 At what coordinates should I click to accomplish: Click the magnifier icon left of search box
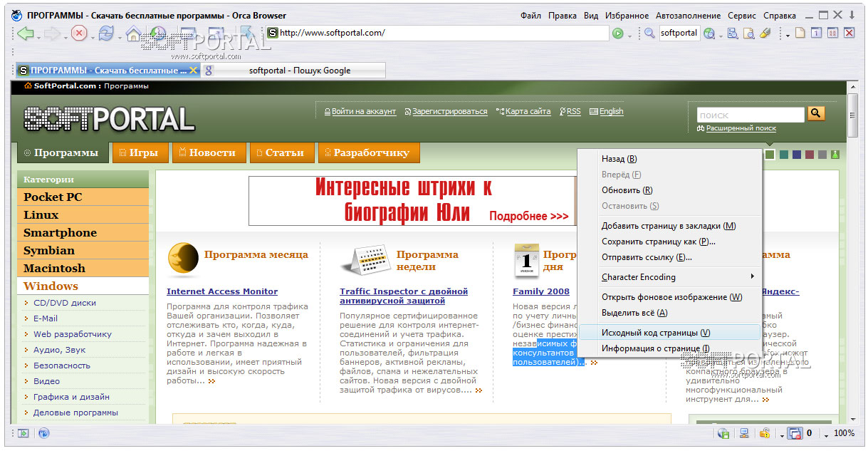point(649,33)
